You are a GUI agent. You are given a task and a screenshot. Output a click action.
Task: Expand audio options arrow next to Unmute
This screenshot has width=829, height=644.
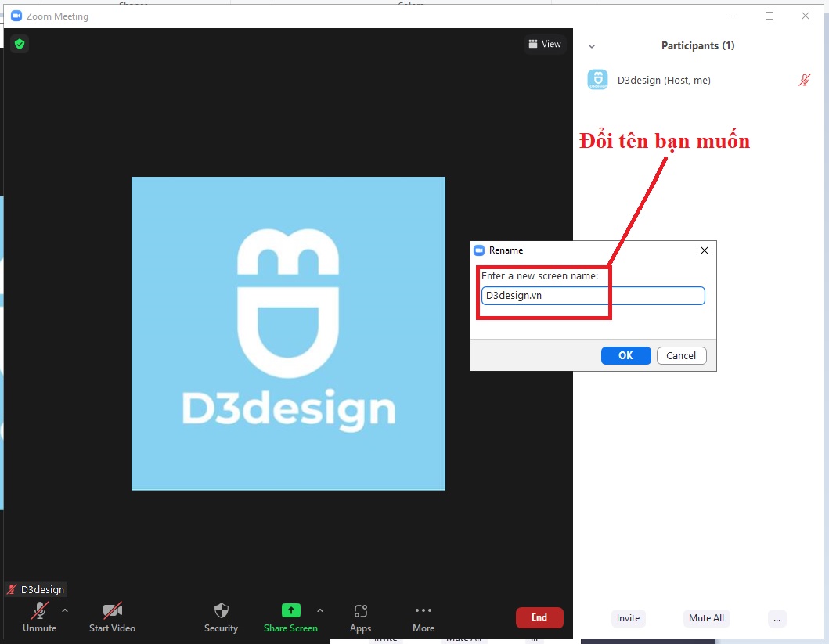(x=65, y=610)
